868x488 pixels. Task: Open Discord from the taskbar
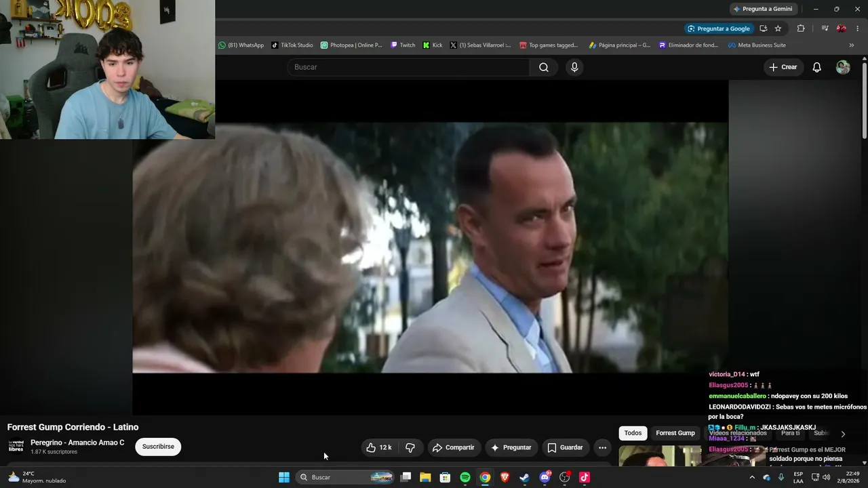point(545,477)
